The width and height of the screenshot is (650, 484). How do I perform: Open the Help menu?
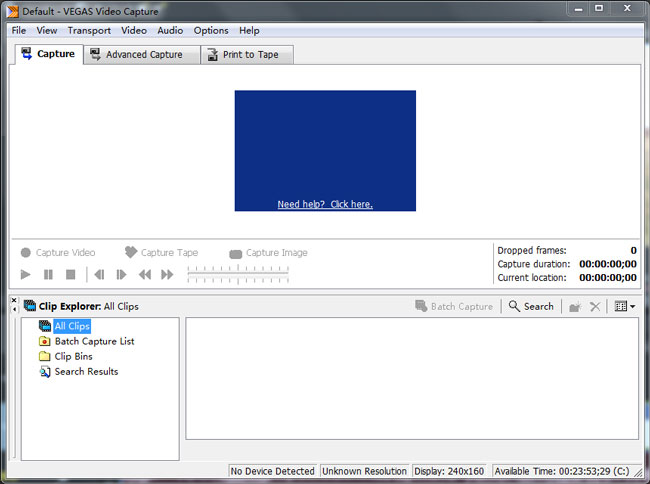click(249, 30)
